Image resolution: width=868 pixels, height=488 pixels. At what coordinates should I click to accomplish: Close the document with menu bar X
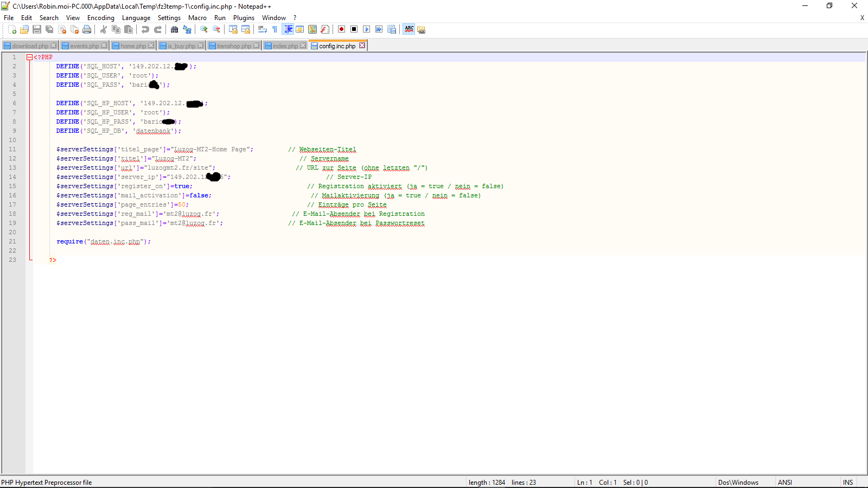click(x=862, y=18)
